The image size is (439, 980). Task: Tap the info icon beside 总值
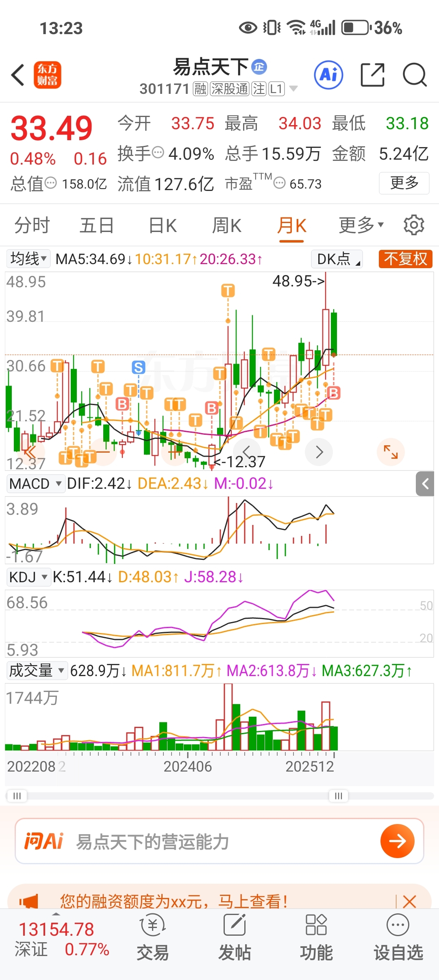coord(50,183)
